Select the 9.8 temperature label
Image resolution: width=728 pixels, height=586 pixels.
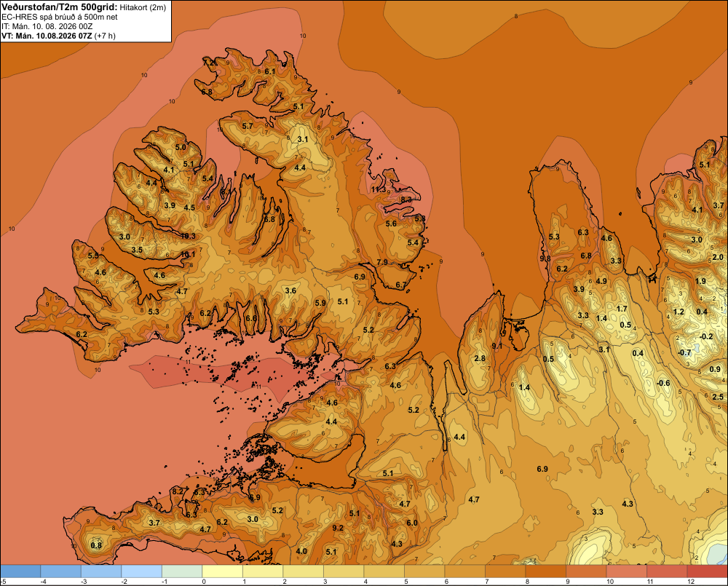click(x=545, y=258)
